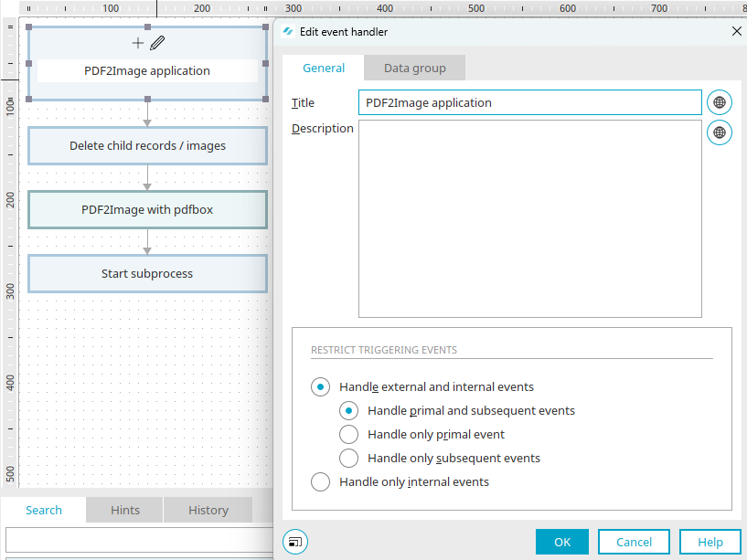Image resolution: width=747 pixels, height=560 pixels.
Task: Click the pencil edit icon on the selected node
Action: pos(157,43)
